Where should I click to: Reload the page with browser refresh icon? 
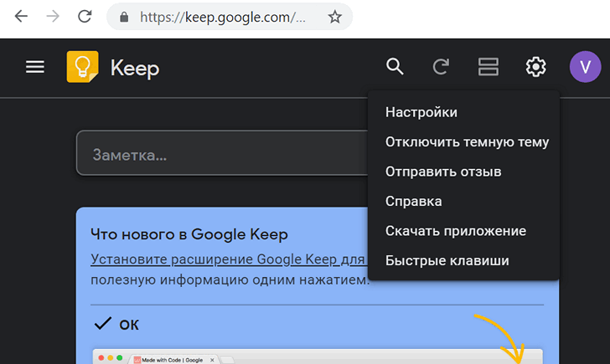(x=85, y=16)
